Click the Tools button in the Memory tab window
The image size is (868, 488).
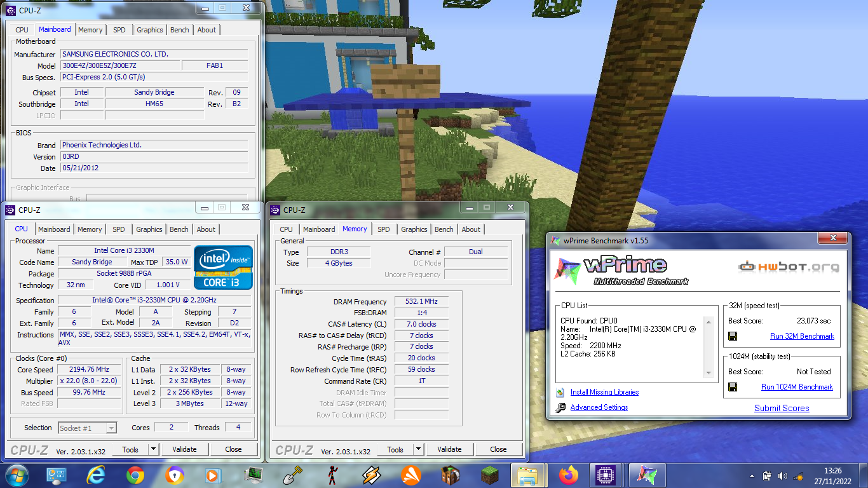395,449
